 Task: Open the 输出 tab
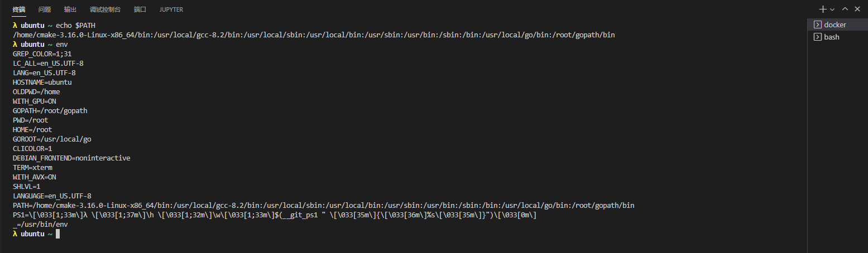coord(70,9)
